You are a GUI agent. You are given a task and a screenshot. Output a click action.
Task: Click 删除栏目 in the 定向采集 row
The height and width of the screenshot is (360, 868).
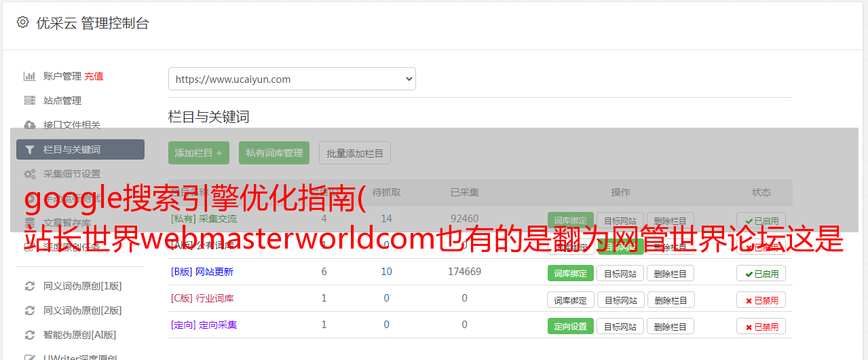671,326
